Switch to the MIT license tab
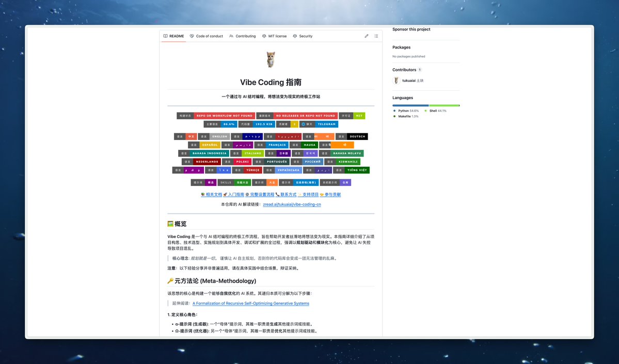 pos(274,36)
